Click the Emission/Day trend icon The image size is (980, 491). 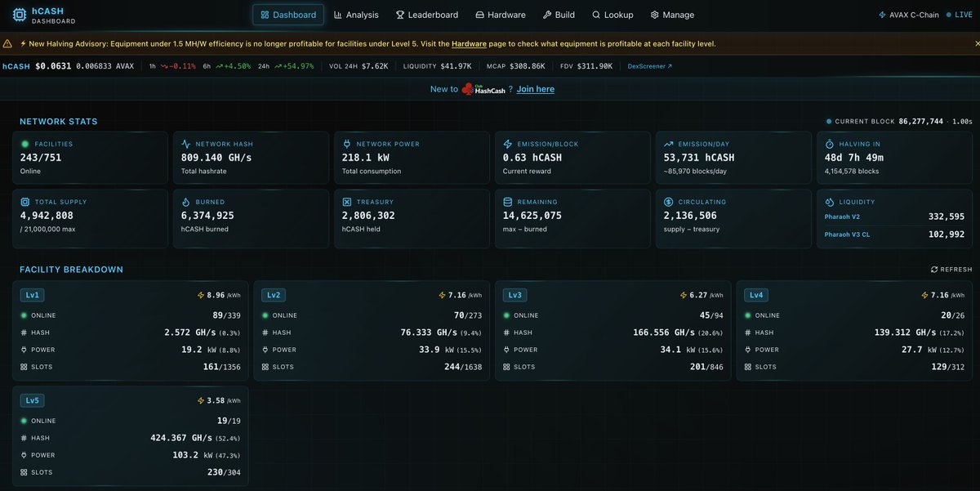pyautogui.click(x=669, y=144)
